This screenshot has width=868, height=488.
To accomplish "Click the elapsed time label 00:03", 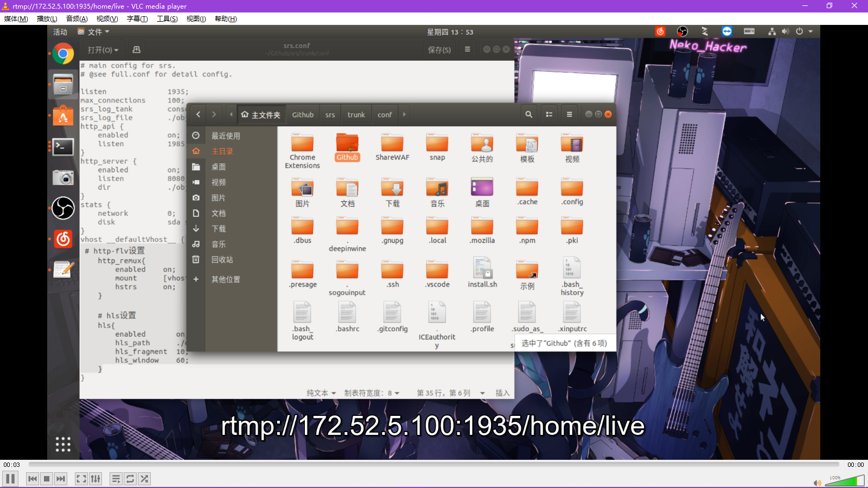I will [12, 465].
